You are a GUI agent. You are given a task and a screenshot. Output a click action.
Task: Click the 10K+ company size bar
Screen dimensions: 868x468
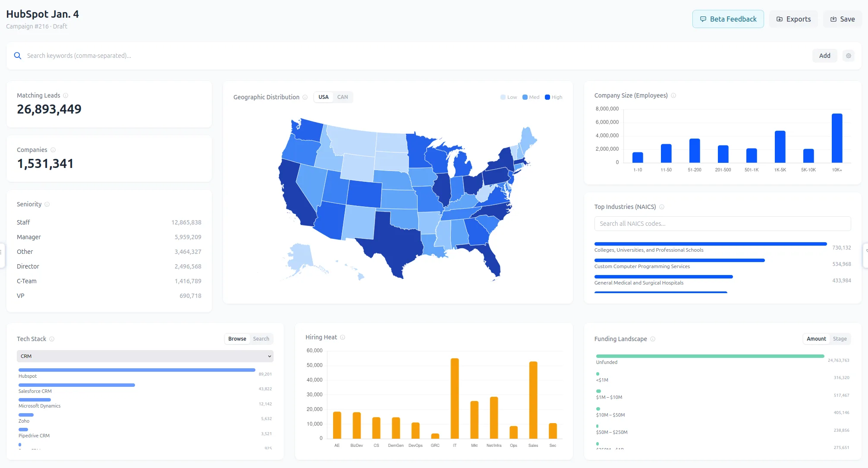(x=837, y=138)
